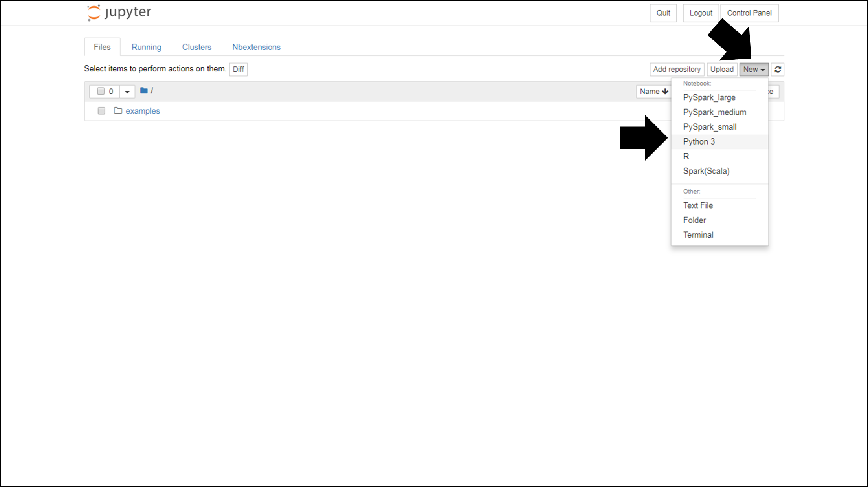Screen dimensions: 868x487
Task: Open the Control Panel
Action: tap(749, 13)
